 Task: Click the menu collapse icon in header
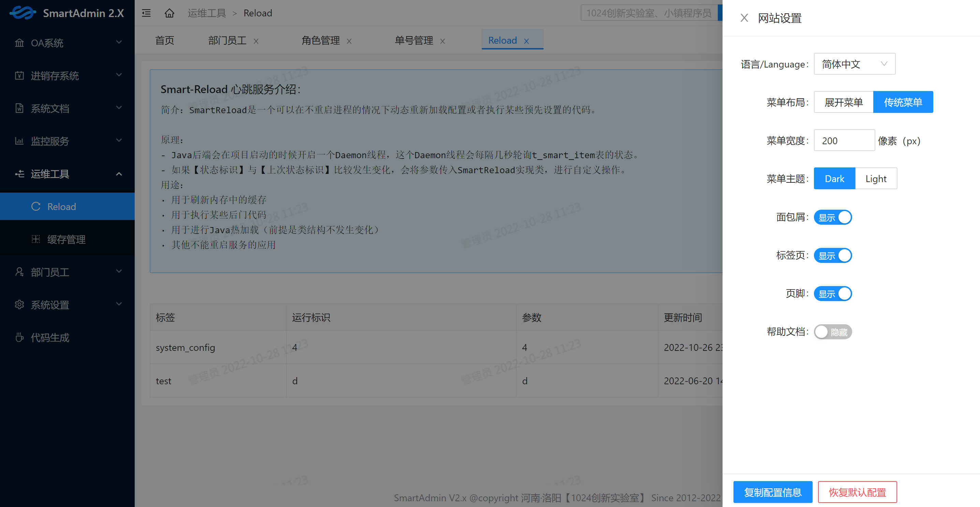[x=146, y=13]
